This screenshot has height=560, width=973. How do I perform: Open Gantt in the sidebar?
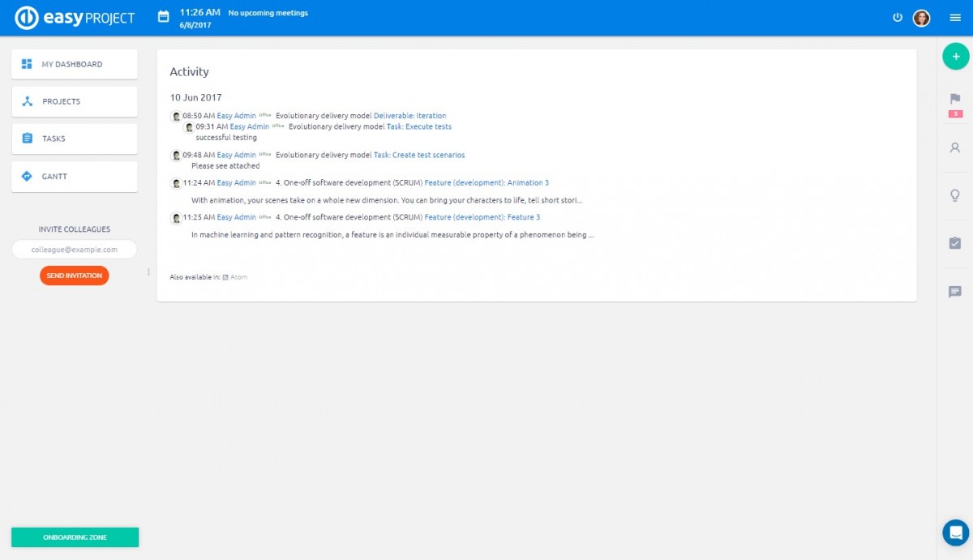click(74, 176)
